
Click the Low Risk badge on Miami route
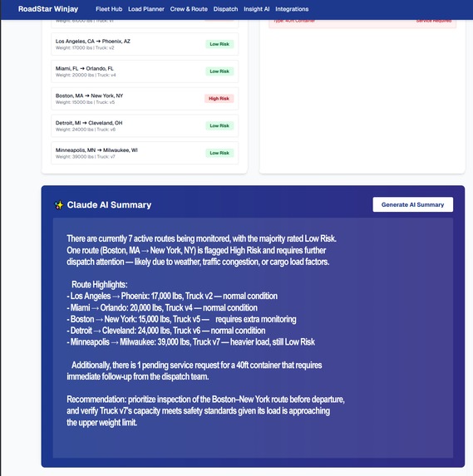(x=219, y=71)
